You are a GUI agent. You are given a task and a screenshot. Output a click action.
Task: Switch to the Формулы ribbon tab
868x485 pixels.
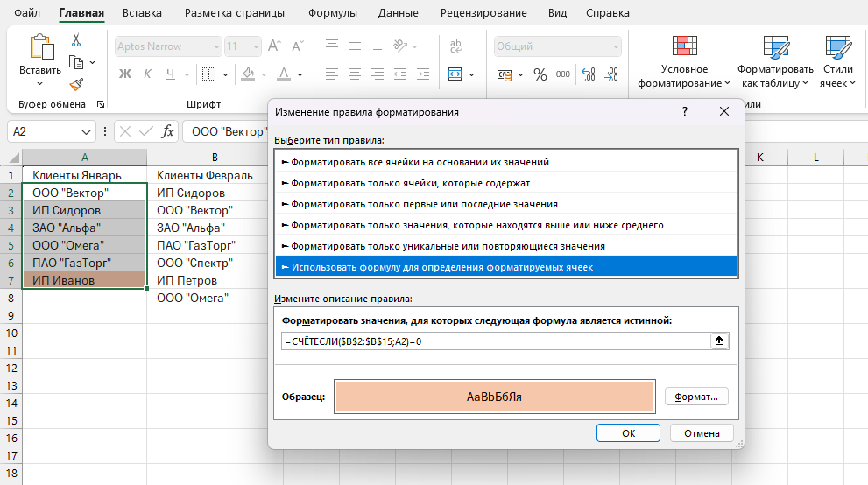332,13
